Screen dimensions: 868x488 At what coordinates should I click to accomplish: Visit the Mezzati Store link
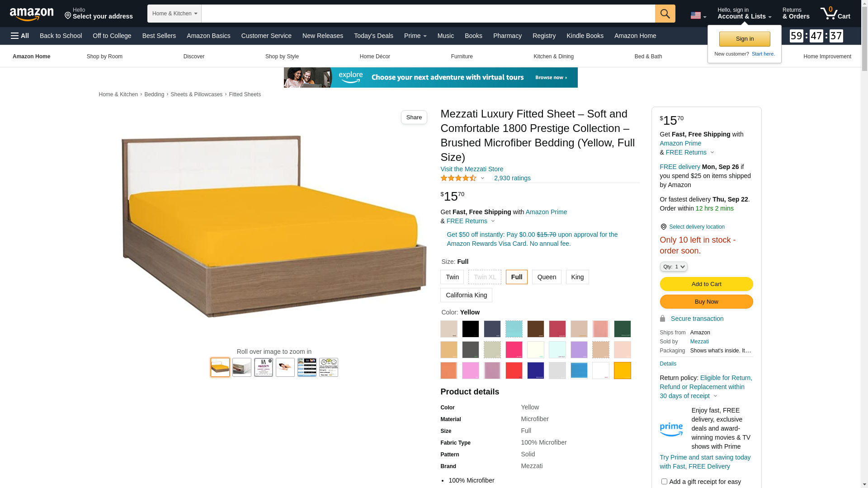(472, 169)
